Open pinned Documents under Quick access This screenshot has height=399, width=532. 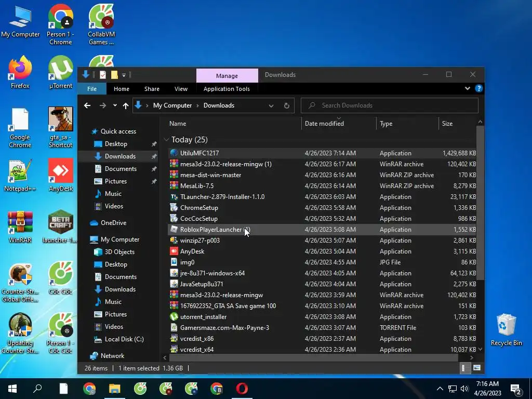point(121,169)
